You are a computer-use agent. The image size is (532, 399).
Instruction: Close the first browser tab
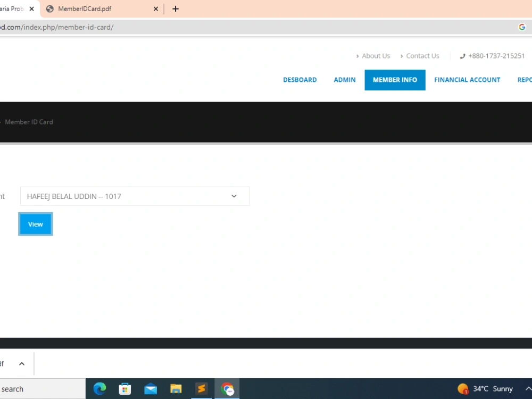pyautogui.click(x=31, y=9)
